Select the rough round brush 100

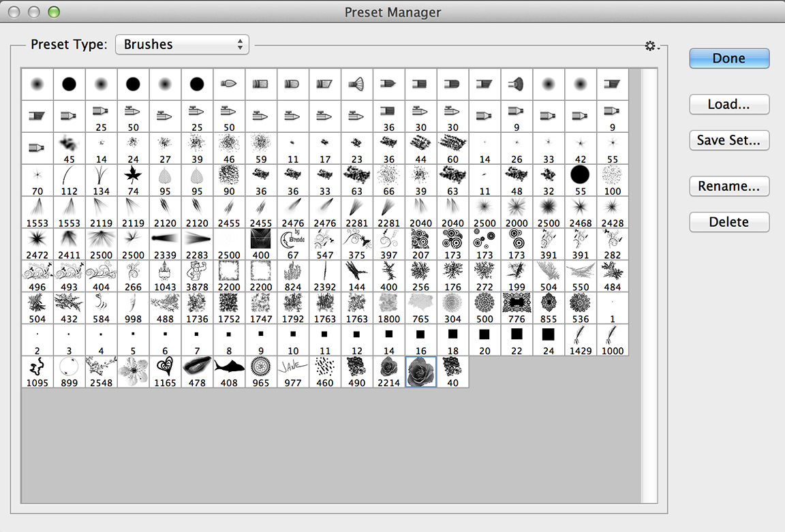point(613,180)
